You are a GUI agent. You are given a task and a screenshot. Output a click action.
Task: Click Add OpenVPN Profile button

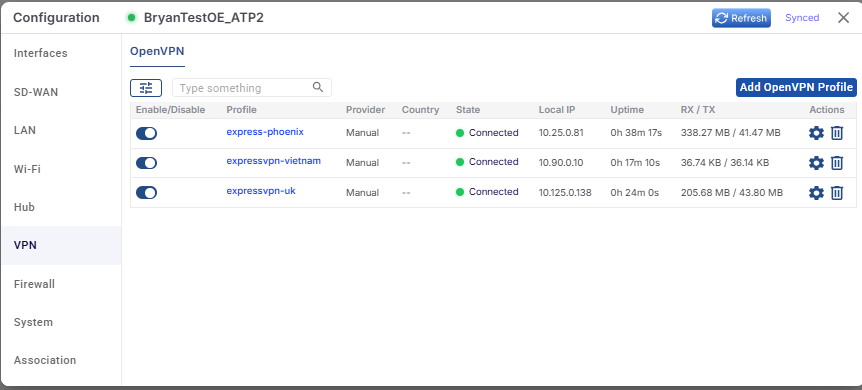pos(796,87)
